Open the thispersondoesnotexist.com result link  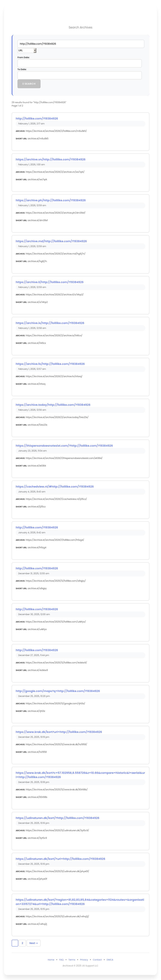pos(64,445)
